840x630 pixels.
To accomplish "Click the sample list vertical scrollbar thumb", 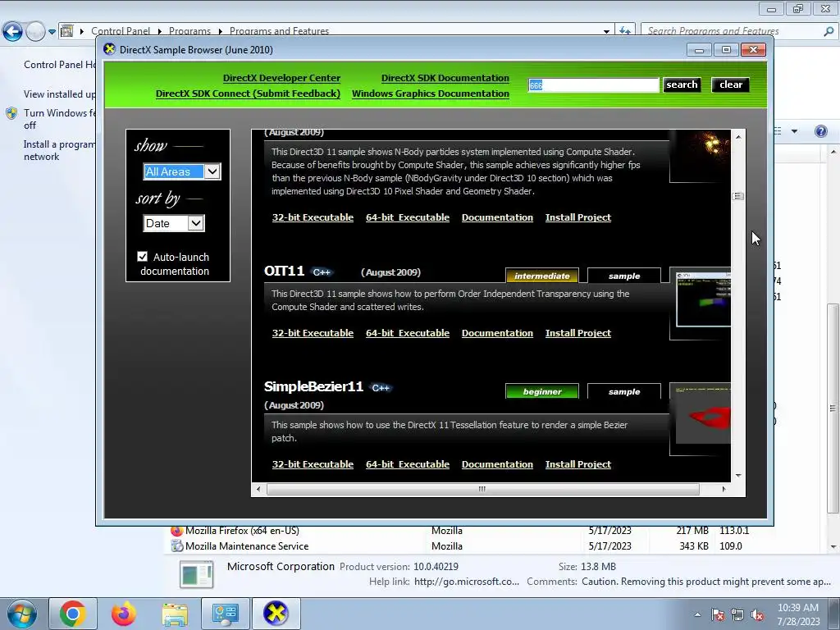I will 738,196.
